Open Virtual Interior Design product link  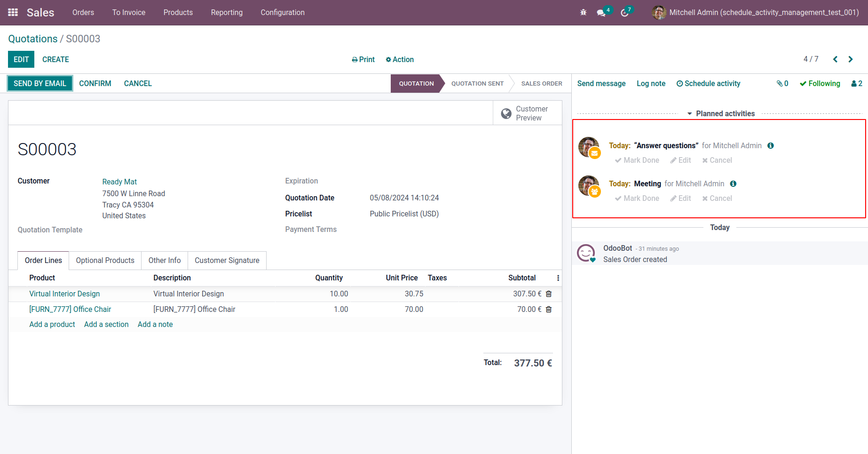pyautogui.click(x=64, y=294)
